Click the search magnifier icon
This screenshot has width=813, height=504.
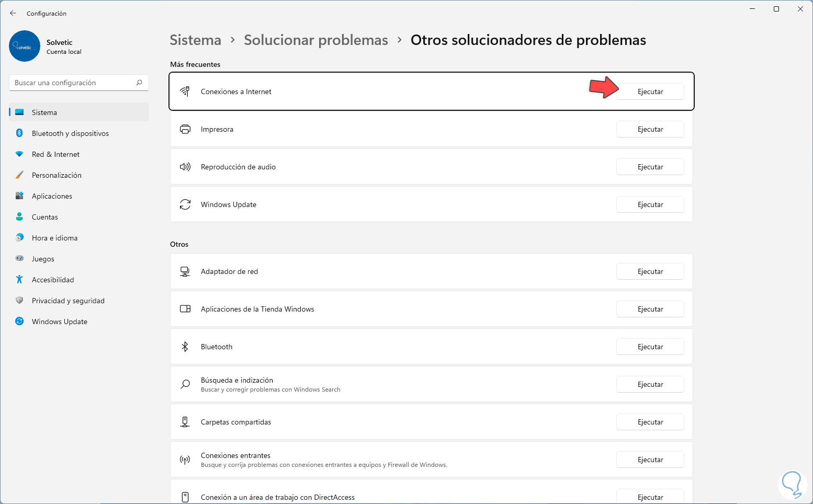point(139,83)
